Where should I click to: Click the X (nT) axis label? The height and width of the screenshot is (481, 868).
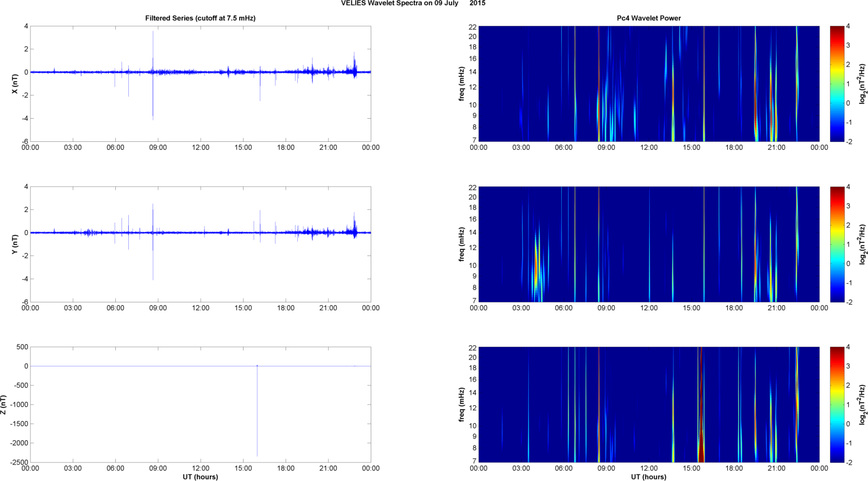click(15, 84)
